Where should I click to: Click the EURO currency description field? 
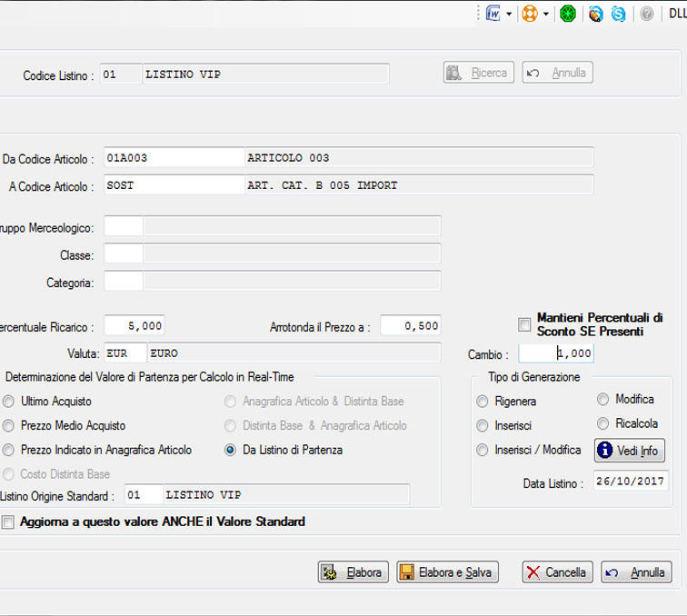point(294,353)
